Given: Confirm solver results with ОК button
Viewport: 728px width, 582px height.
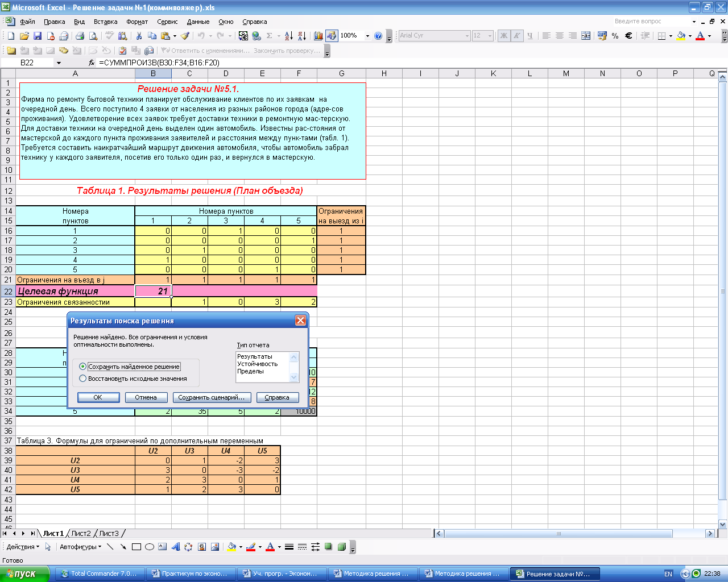Looking at the screenshot, I should coord(98,397).
